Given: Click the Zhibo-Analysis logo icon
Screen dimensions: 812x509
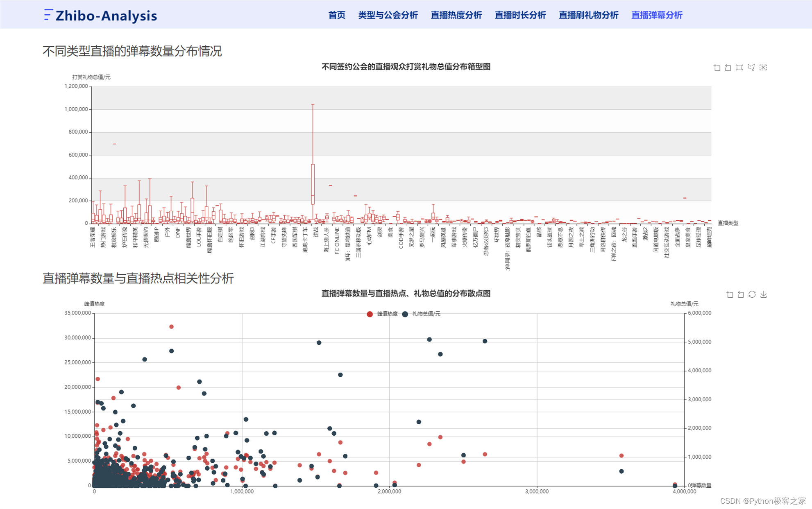Looking at the screenshot, I should tap(48, 15).
